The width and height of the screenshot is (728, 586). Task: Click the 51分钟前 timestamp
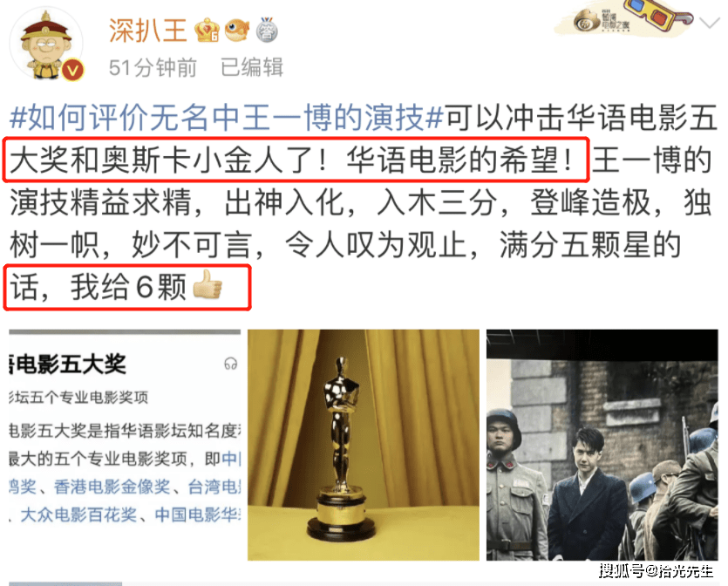[153, 68]
